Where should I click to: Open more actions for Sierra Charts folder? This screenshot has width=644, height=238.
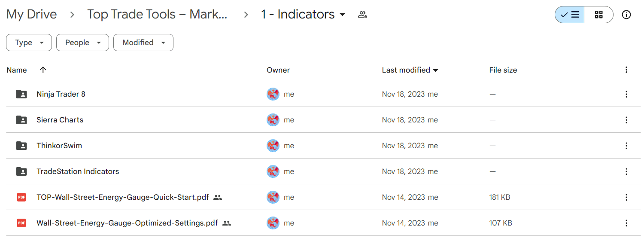[626, 120]
